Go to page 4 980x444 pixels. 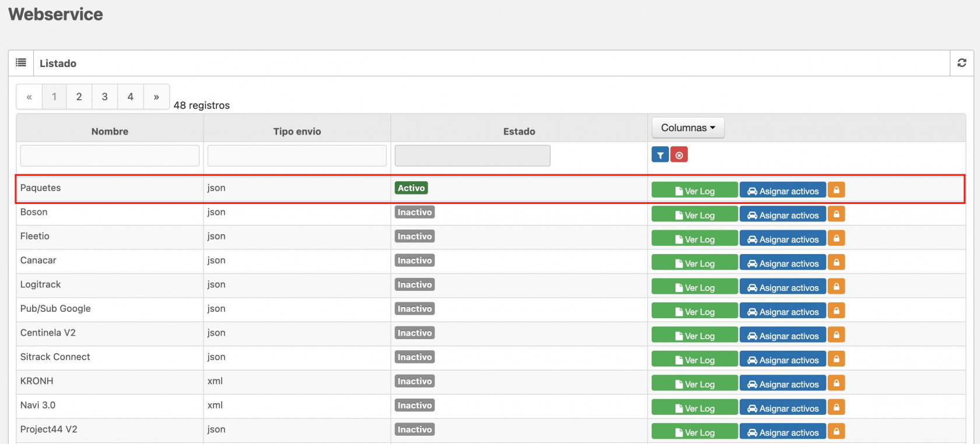click(131, 97)
